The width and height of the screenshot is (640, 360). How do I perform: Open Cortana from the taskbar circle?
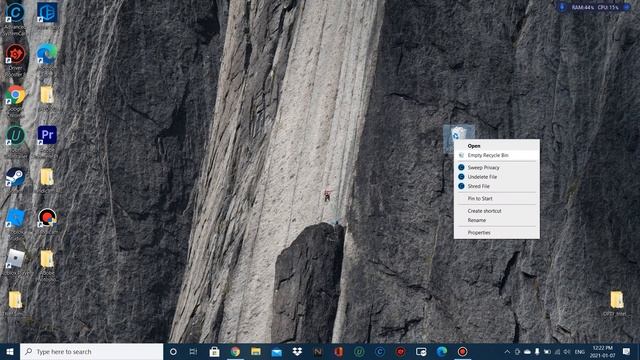(173, 351)
